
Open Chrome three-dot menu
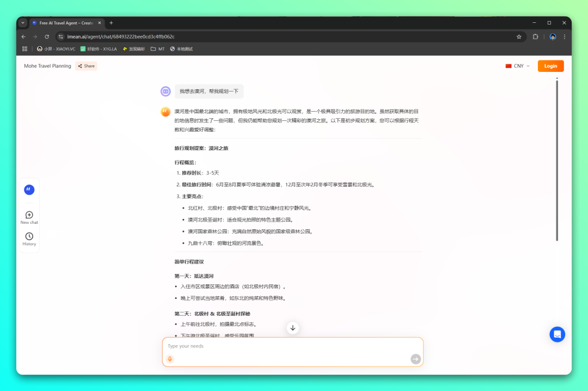565,36
